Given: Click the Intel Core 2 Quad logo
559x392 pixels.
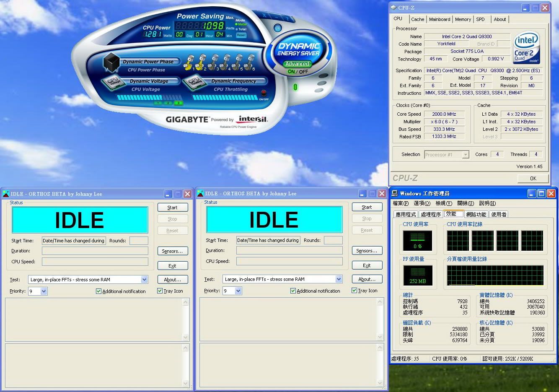Looking at the screenshot, I should [x=526, y=47].
